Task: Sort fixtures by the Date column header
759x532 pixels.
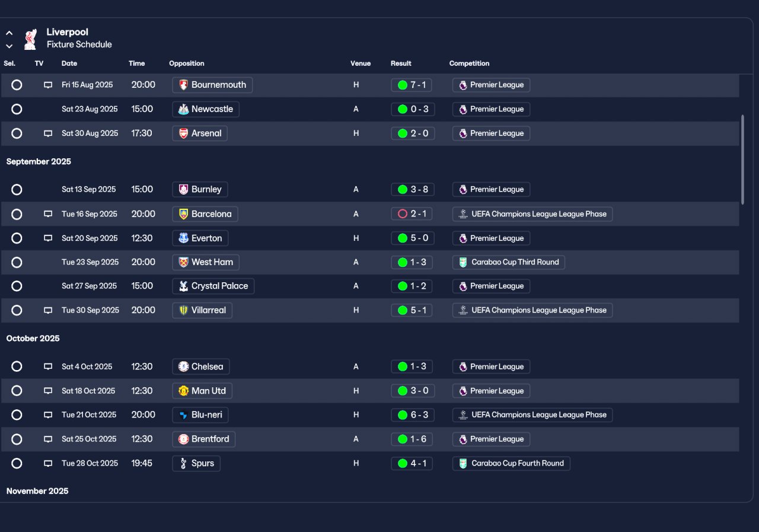Action: pyautogui.click(x=69, y=63)
